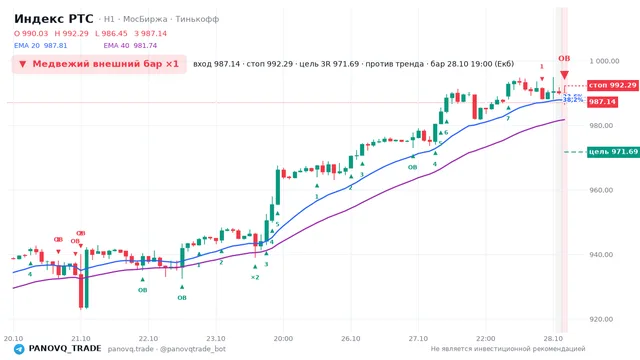Image resolution: width=640 pixels, height=360 pixels.
Task: Click the З 987.14 close value
Action: click(x=151, y=33)
